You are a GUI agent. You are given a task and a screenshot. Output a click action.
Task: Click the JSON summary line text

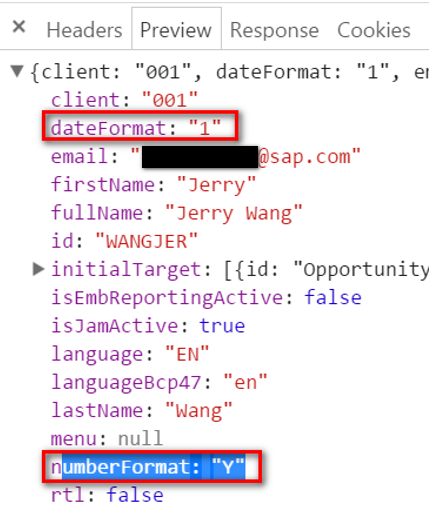coord(229,72)
